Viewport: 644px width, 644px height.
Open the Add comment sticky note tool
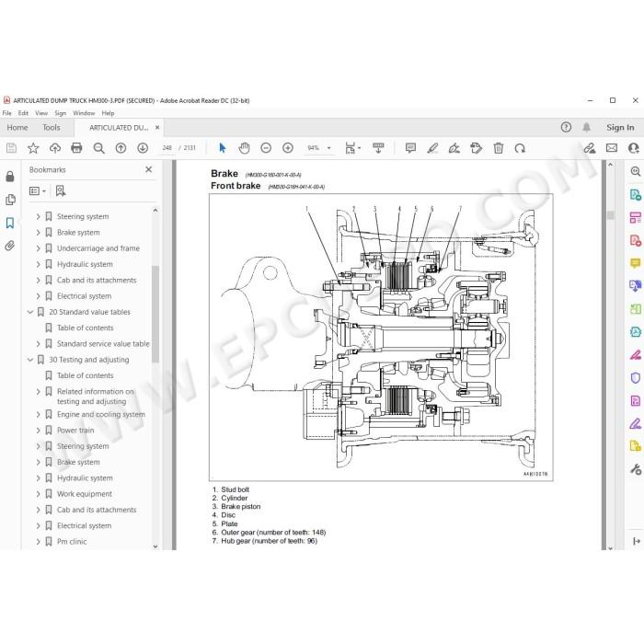410,148
